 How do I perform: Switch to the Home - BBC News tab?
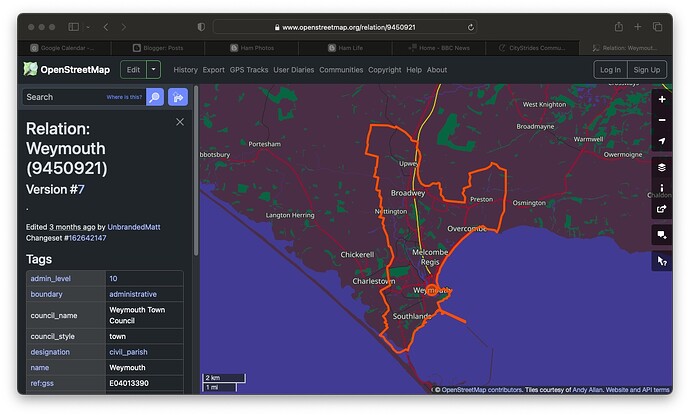[441, 47]
